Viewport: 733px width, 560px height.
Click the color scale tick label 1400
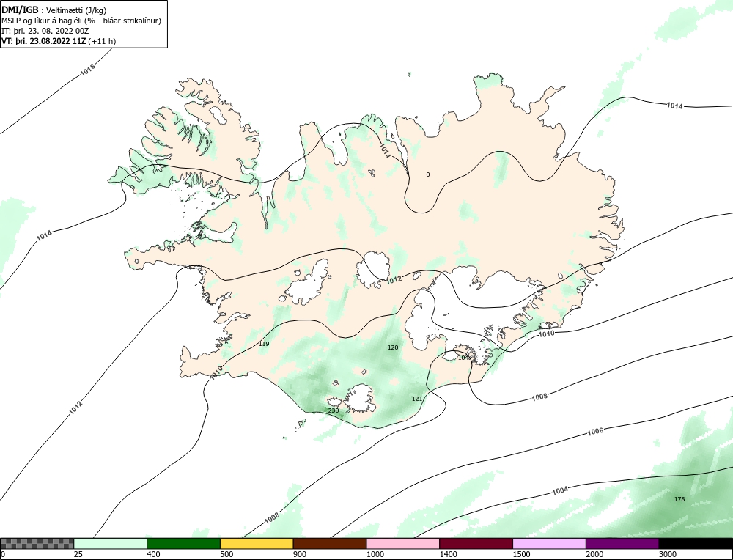(449, 554)
